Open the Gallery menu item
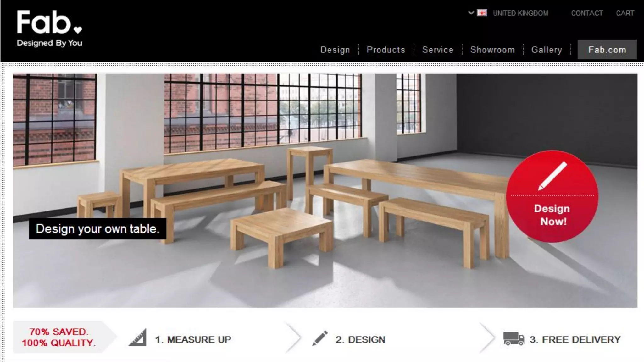 (x=547, y=50)
